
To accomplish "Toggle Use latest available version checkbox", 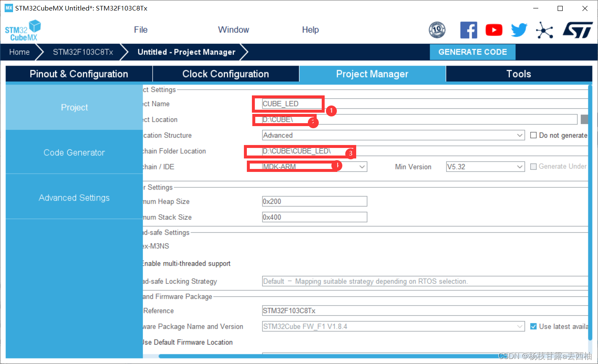I will pos(533,326).
